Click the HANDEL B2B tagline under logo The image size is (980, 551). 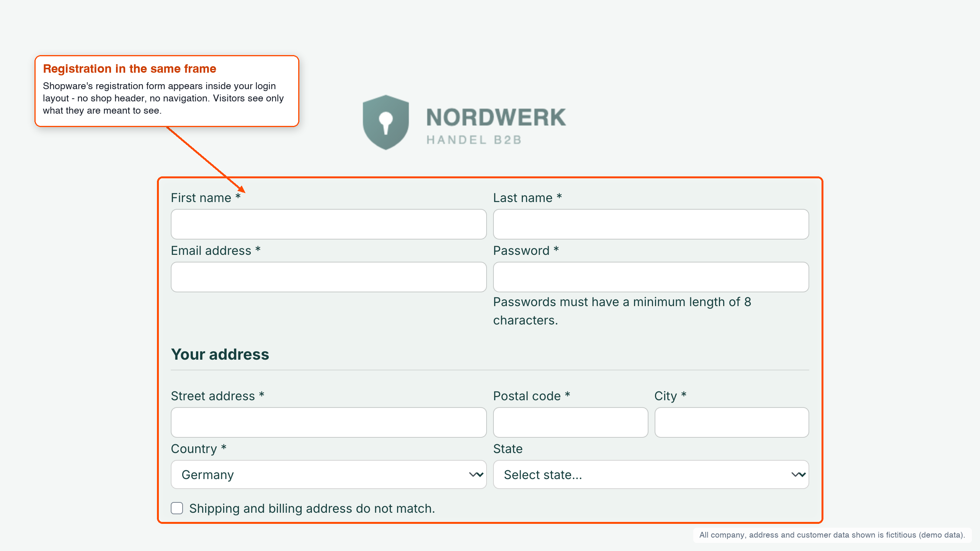[x=474, y=140]
